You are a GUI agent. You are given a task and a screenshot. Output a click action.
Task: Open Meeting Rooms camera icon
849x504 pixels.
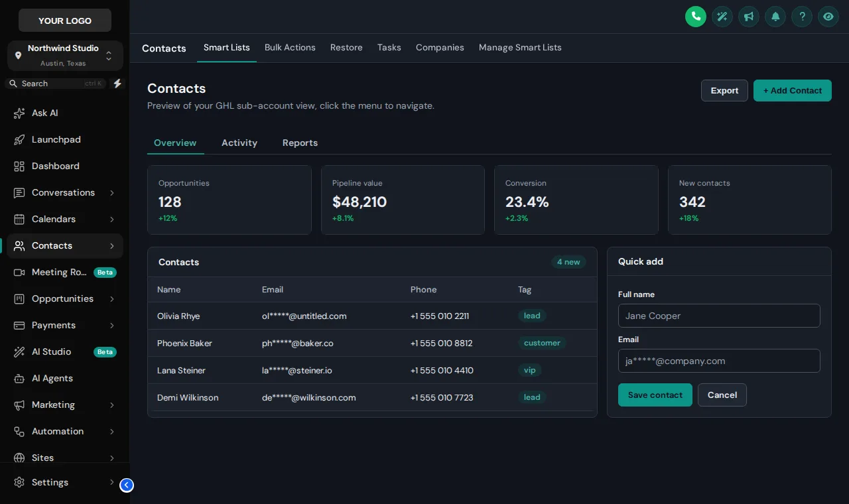[x=19, y=273]
